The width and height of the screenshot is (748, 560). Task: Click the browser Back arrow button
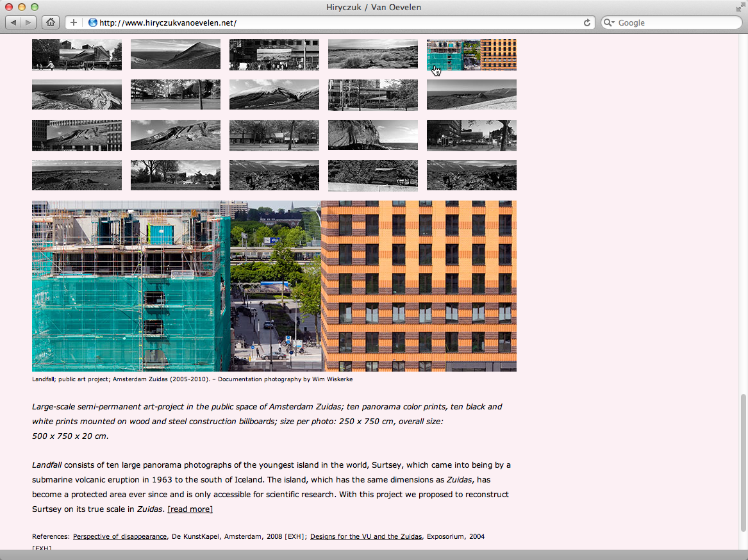point(13,22)
